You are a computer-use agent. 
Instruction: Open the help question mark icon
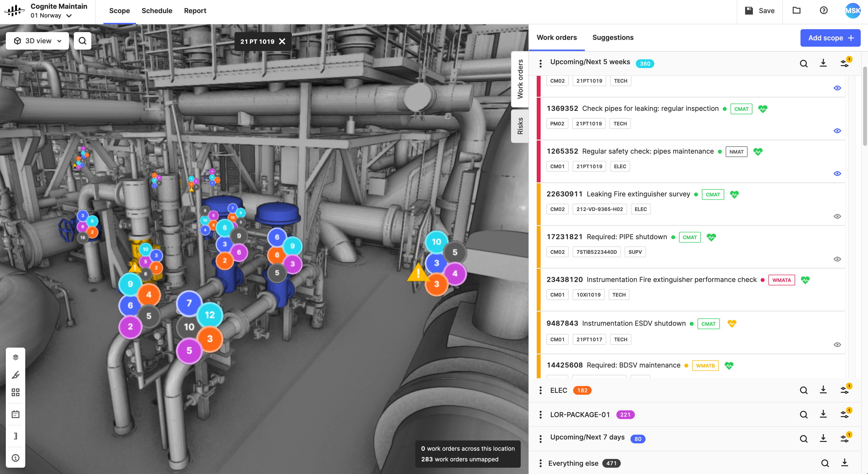[x=824, y=10]
